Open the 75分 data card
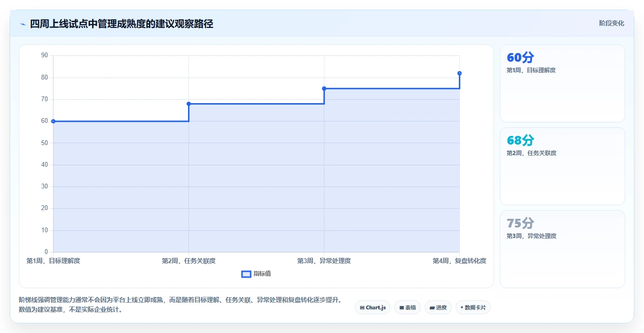 (562, 249)
